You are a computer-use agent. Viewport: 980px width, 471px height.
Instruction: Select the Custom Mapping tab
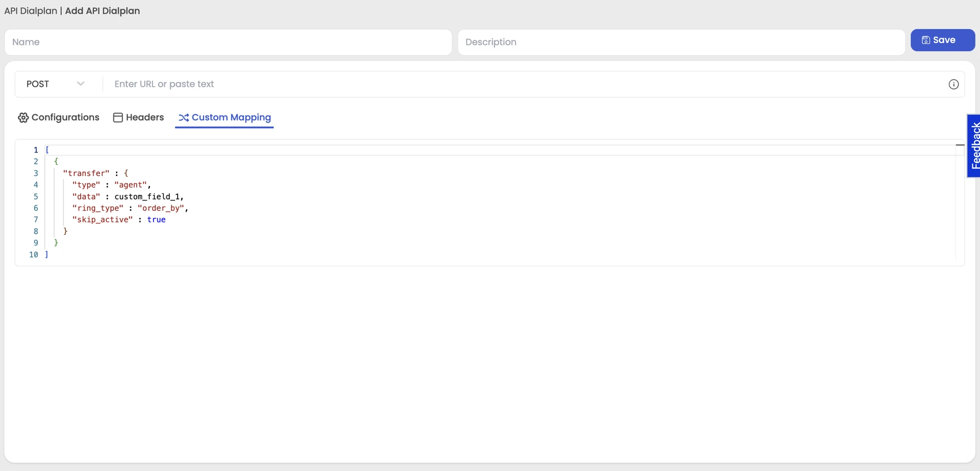point(225,117)
